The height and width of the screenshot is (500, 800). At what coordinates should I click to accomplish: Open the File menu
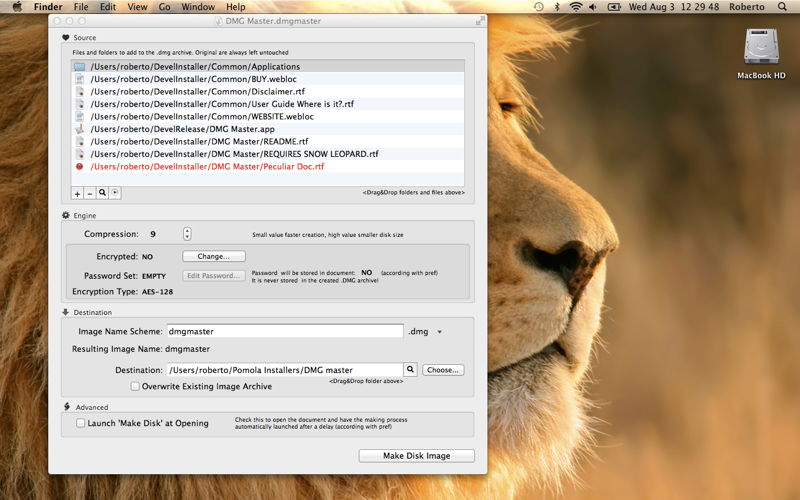coord(81,7)
